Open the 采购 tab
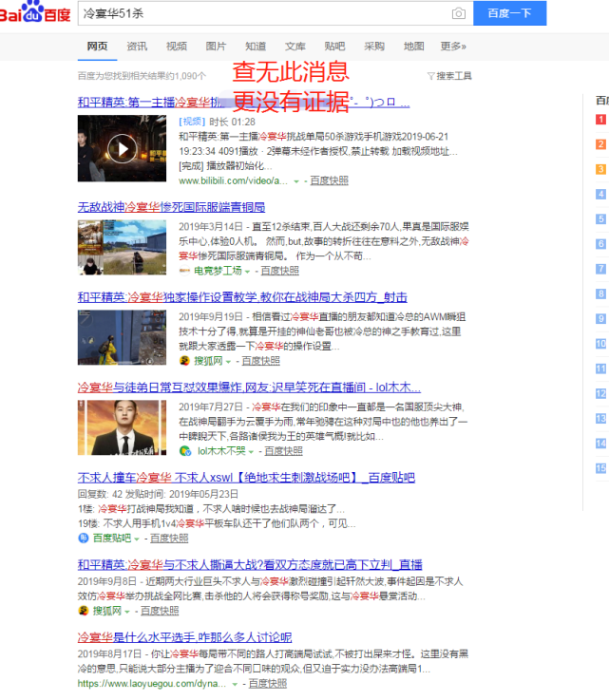 click(x=374, y=47)
